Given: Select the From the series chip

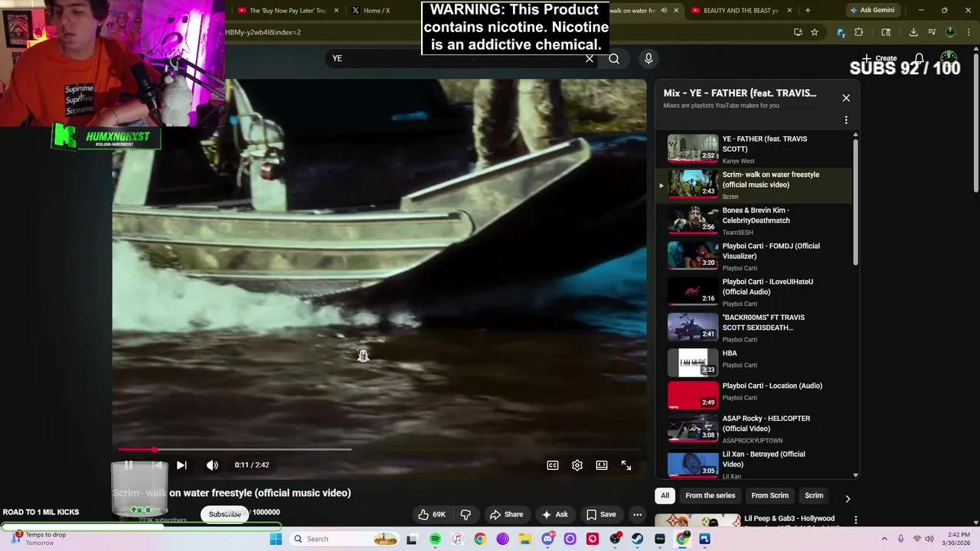Looking at the screenshot, I should pos(710,496).
